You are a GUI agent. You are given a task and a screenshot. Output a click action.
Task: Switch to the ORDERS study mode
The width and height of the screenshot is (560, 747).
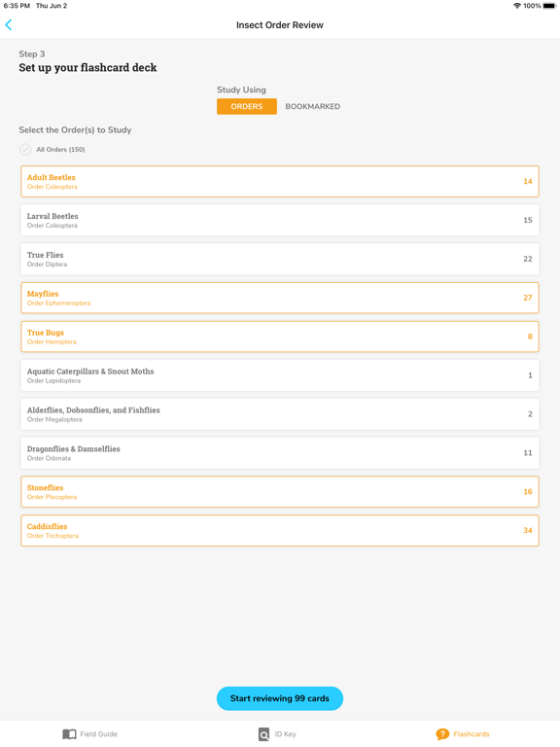click(x=247, y=106)
